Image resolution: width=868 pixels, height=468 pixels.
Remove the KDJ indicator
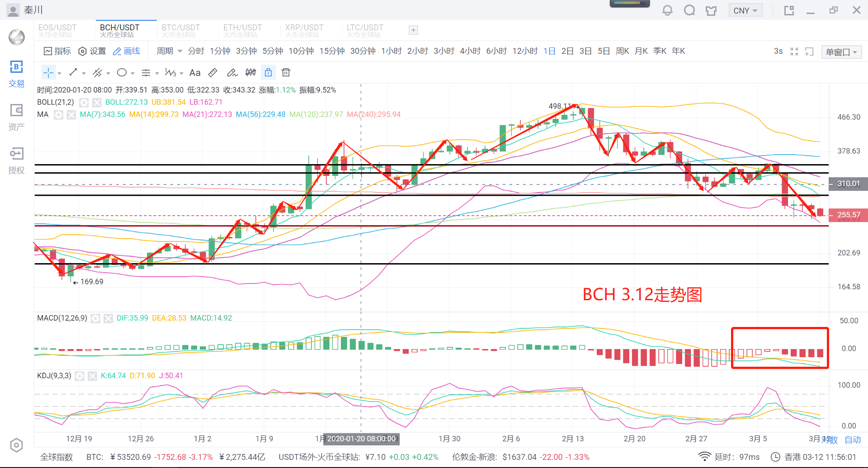92,376
